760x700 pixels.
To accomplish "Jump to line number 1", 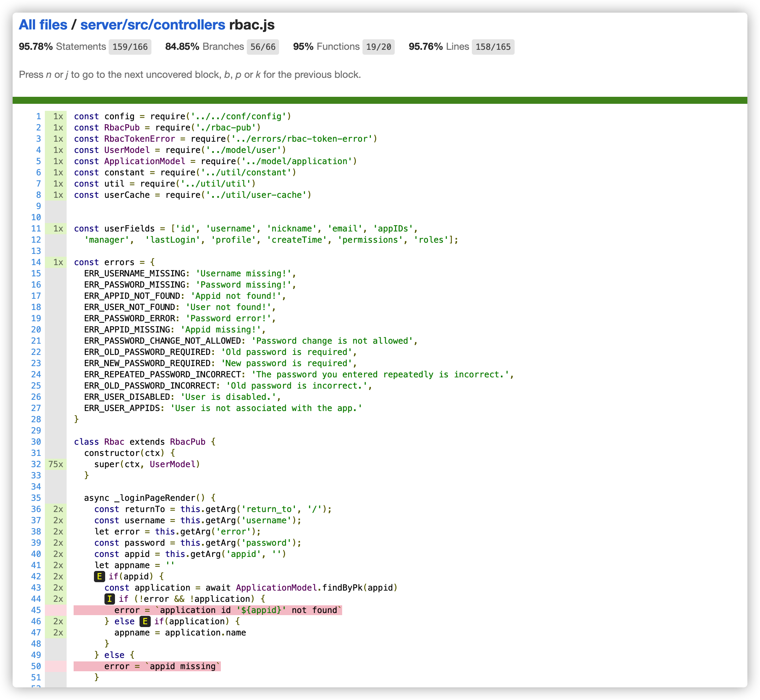I will (38, 116).
